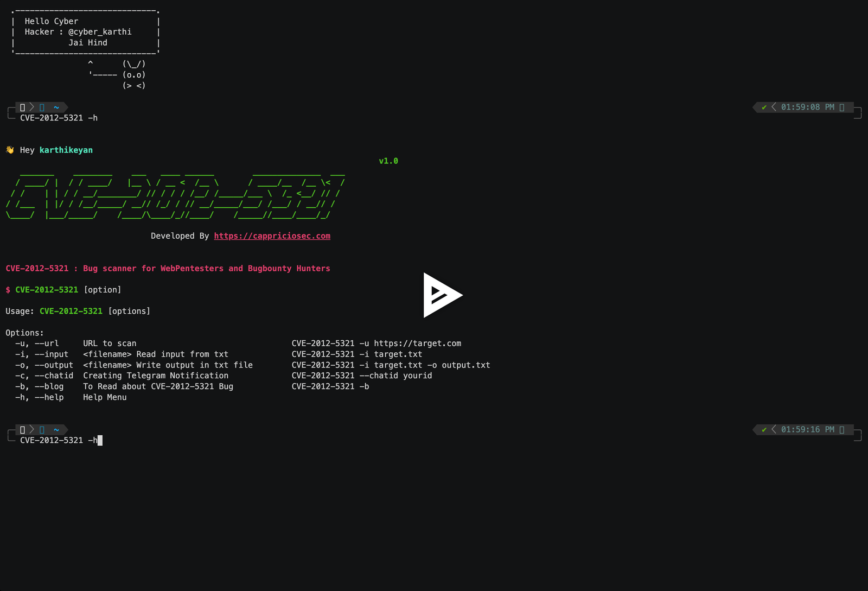Click the green checkmark beside 01:59:08 PM

click(x=763, y=107)
